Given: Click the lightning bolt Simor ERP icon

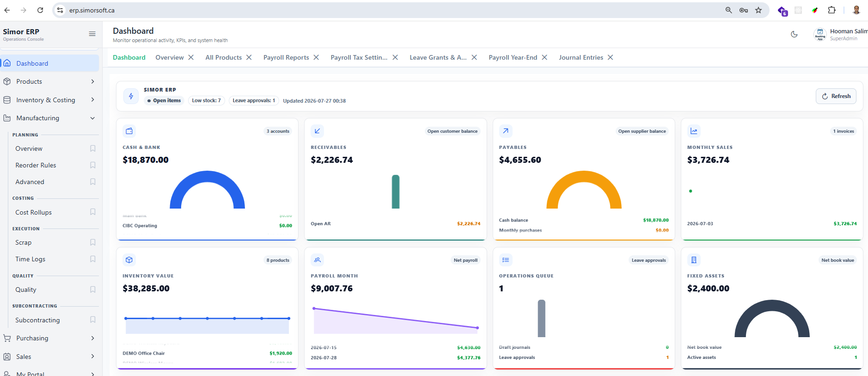Looking at the screenshot, I should tap(131, 96).
